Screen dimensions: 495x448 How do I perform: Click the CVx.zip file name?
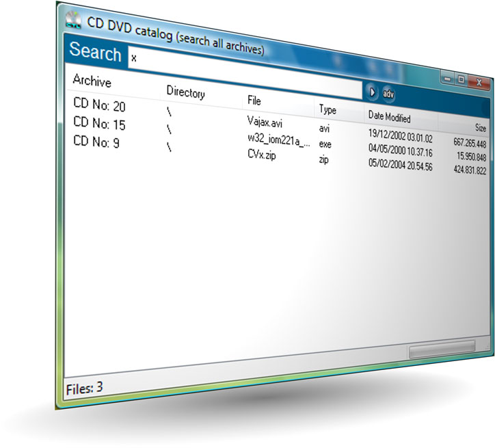261,155
